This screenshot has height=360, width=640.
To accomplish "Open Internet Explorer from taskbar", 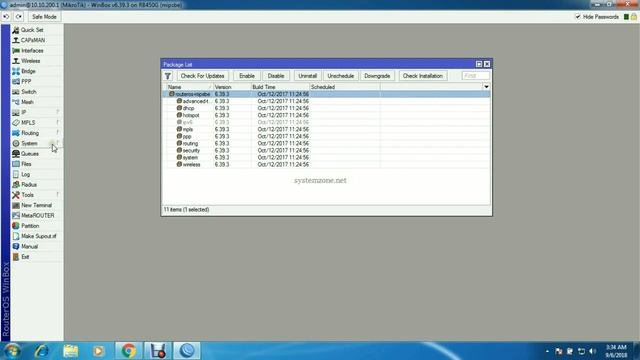I will point(41,351).
